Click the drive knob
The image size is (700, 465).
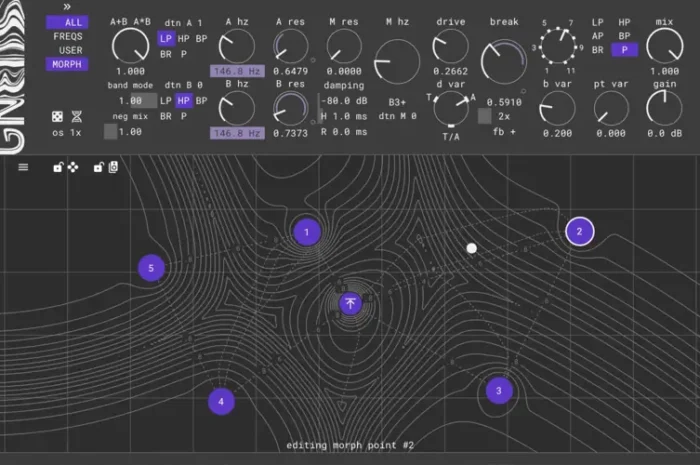[x=450, y=47]
